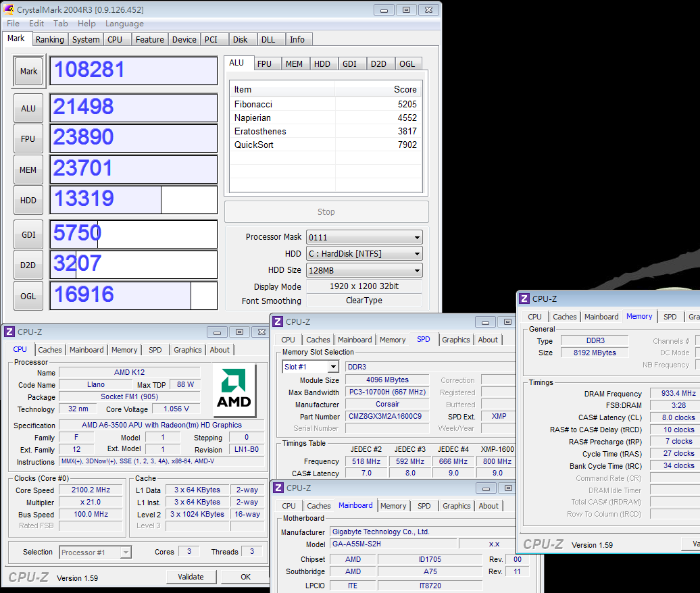Open the HDD drive selection dropdown
The image size is (700, 593).
coord(364,254)
